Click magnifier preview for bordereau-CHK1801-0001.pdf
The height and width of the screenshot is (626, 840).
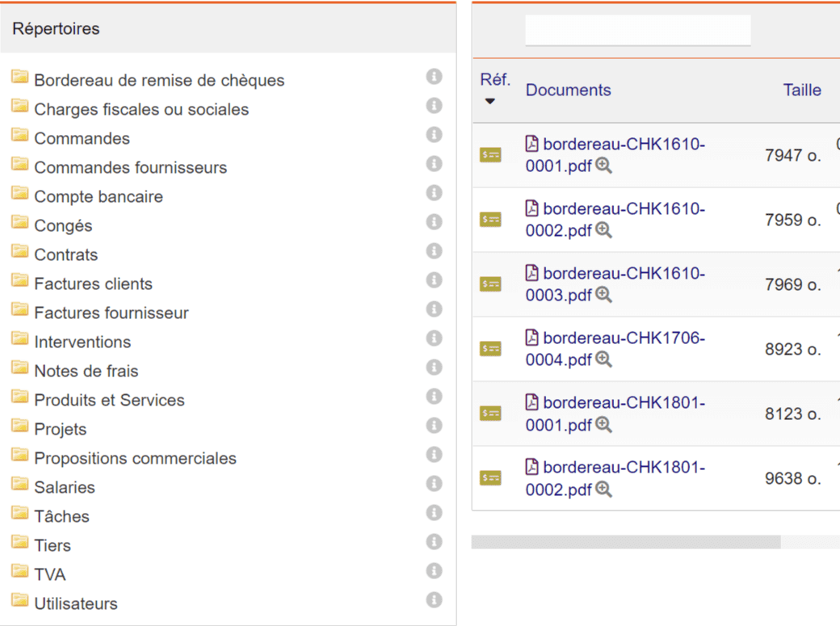pyautogui.click(x=603, y=425)
